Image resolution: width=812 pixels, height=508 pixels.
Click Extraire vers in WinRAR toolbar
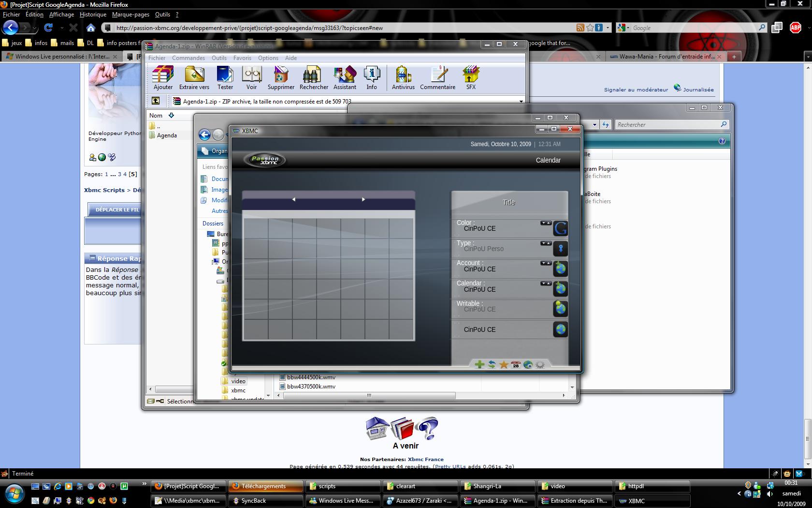click(x=194, y=78)
